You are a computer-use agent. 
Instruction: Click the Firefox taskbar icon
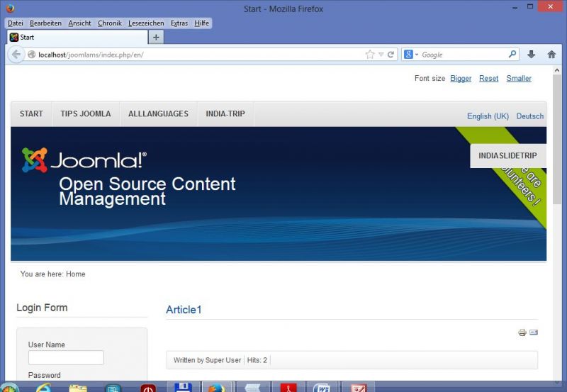(217, 388)
